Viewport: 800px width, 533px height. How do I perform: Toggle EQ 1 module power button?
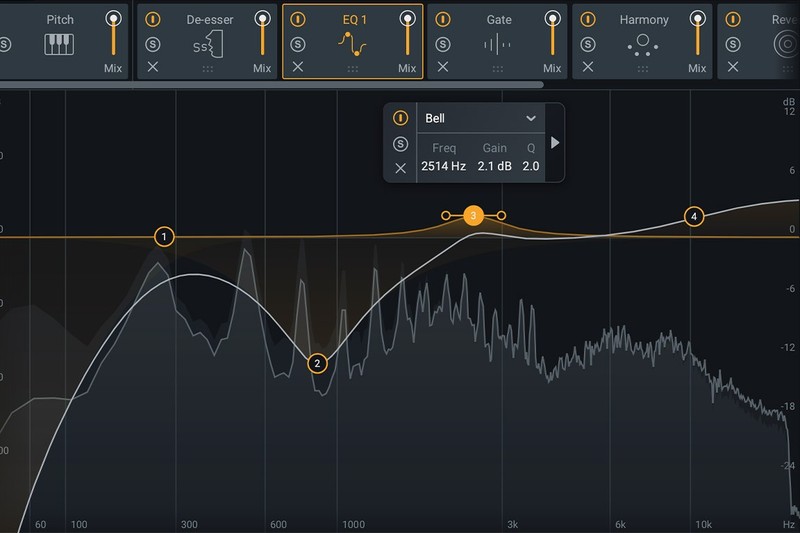pos(298,19)
